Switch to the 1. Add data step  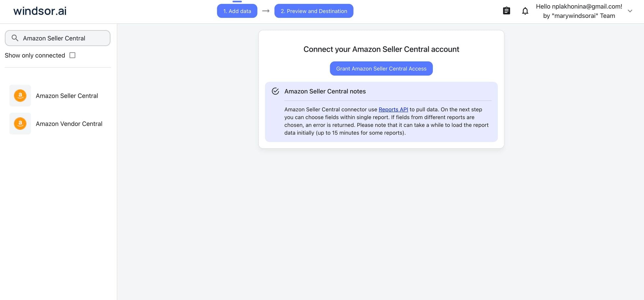click(237, 11)
